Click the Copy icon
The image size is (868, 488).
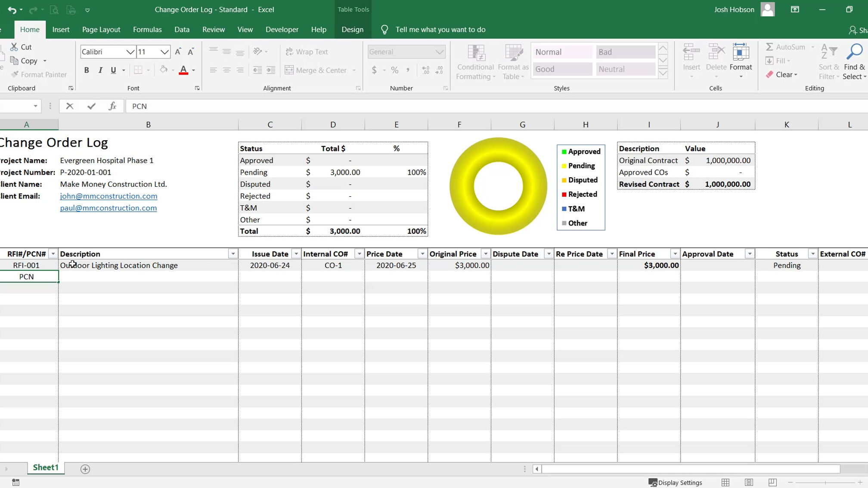tap(14, 61)
